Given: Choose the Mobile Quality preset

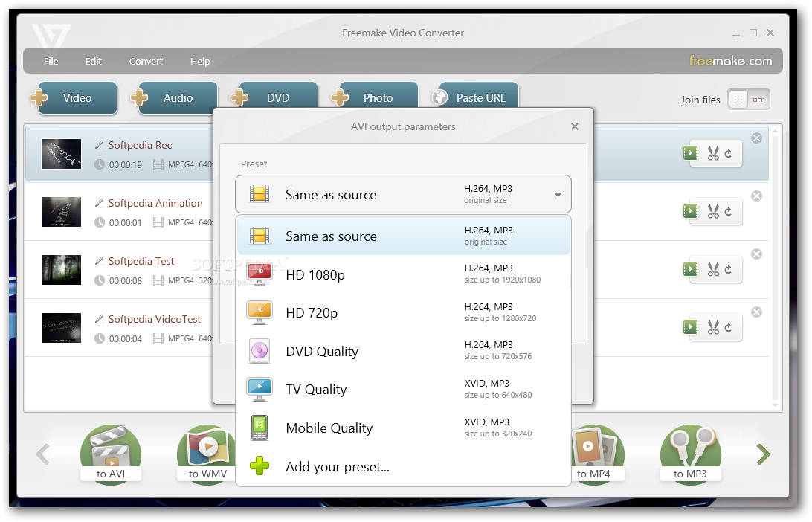Looking at the screenshot, I should point(404,428).
